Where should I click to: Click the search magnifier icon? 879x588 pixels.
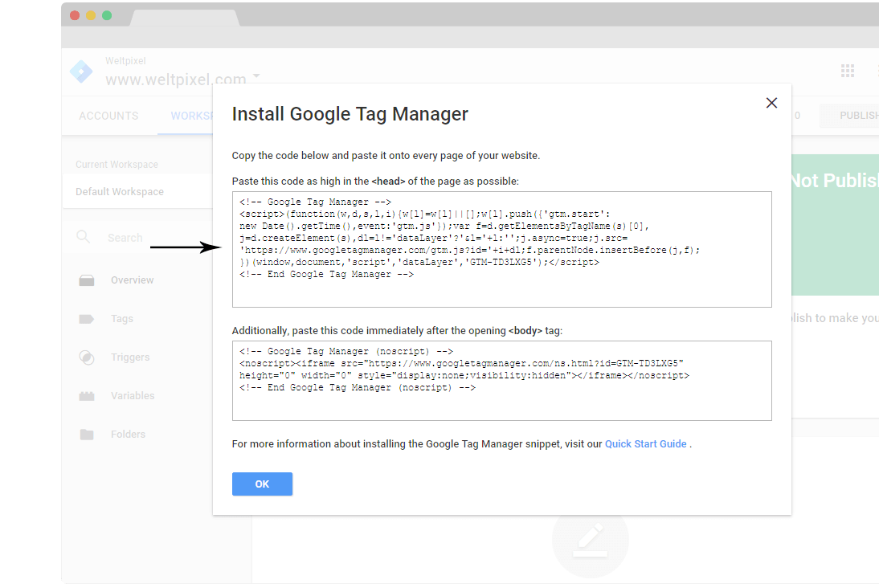click(84, 238)
